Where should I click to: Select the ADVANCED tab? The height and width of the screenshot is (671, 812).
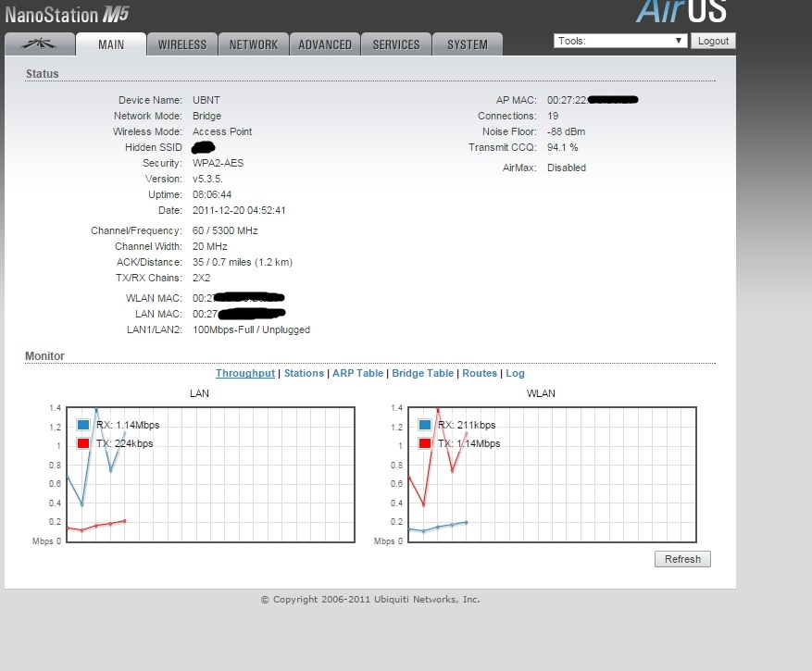325,44
